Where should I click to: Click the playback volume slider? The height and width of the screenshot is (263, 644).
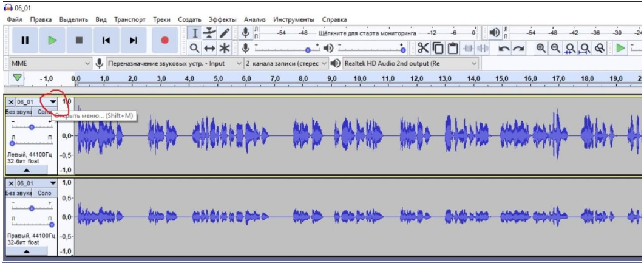click(371, 49)
